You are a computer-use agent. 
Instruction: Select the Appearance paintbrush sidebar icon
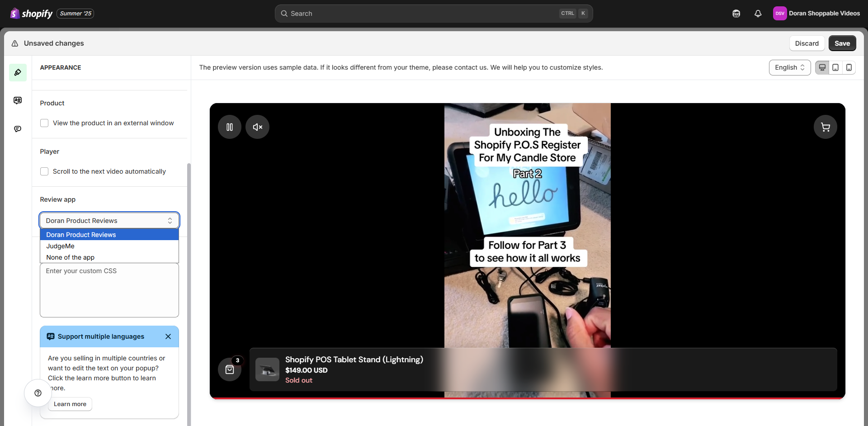coord(18,72)
